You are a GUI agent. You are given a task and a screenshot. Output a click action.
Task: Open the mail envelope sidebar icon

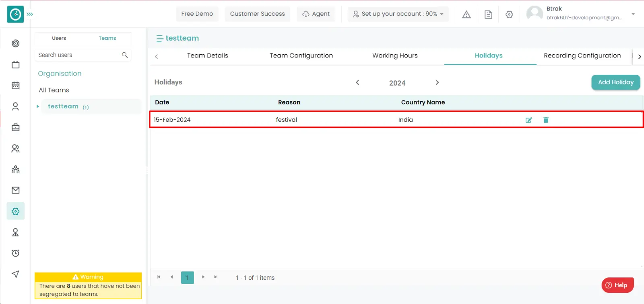(16, 190)
